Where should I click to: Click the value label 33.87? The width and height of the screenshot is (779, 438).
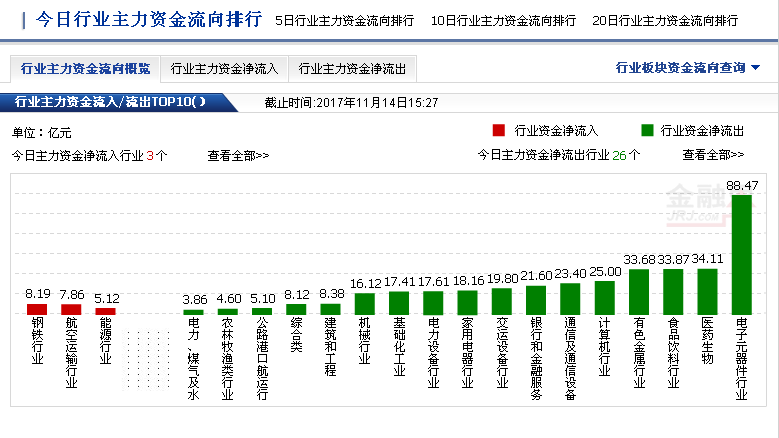point(673,260)
